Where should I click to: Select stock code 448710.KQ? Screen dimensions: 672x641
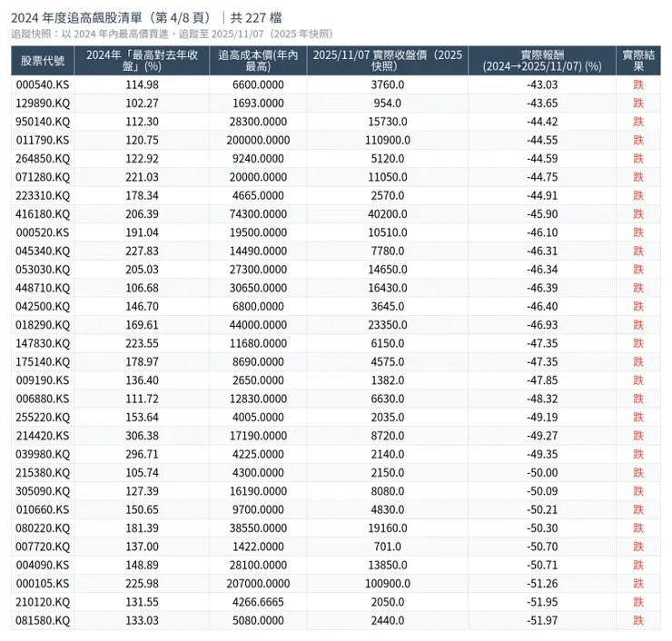(x=43, y=288)
